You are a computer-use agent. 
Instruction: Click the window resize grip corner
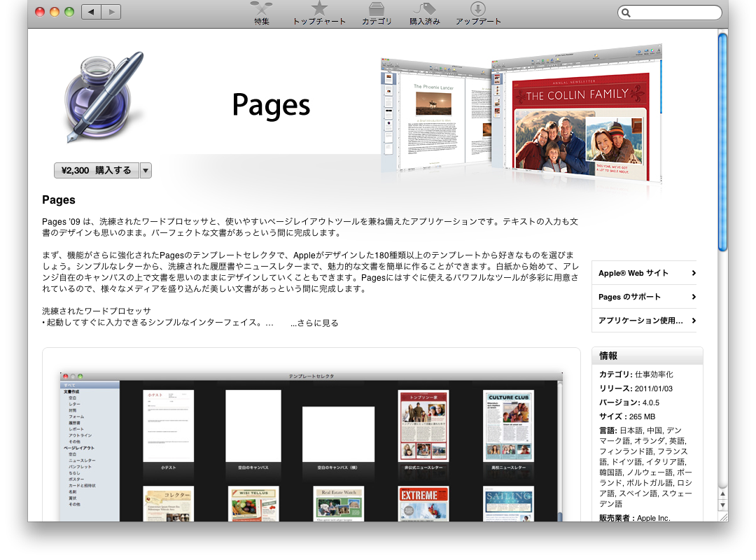point(723,517)
